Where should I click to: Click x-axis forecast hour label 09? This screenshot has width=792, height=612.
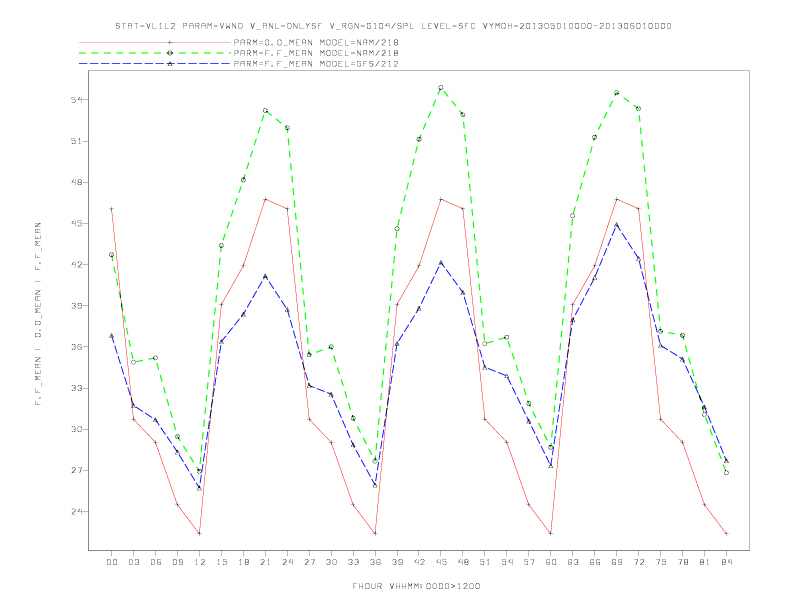click(177, 562)
